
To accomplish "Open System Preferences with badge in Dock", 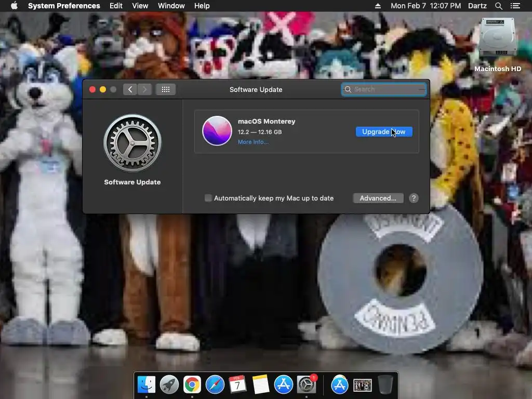I will pyautogui.click(x=307, y=384).
